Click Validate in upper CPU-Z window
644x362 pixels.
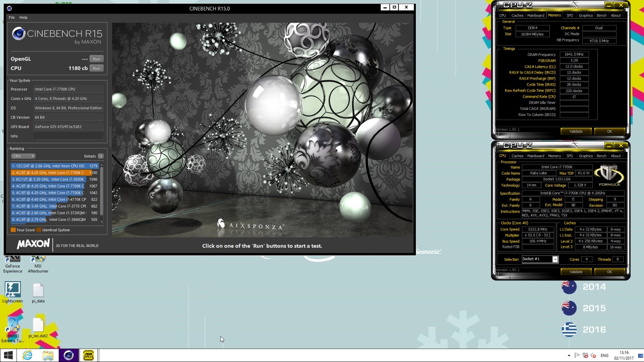point(576,131)
